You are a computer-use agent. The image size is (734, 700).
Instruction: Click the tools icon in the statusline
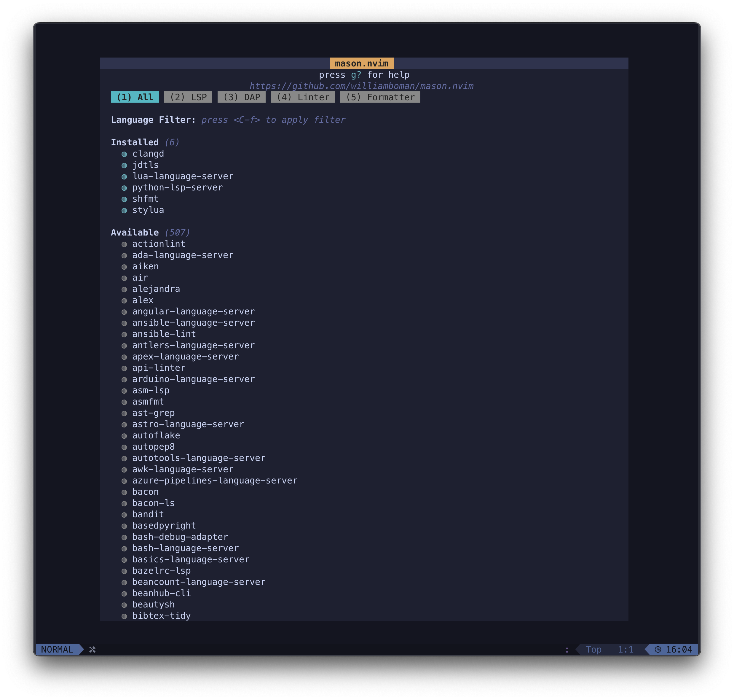pyautogui.click(x=92, y=650)
